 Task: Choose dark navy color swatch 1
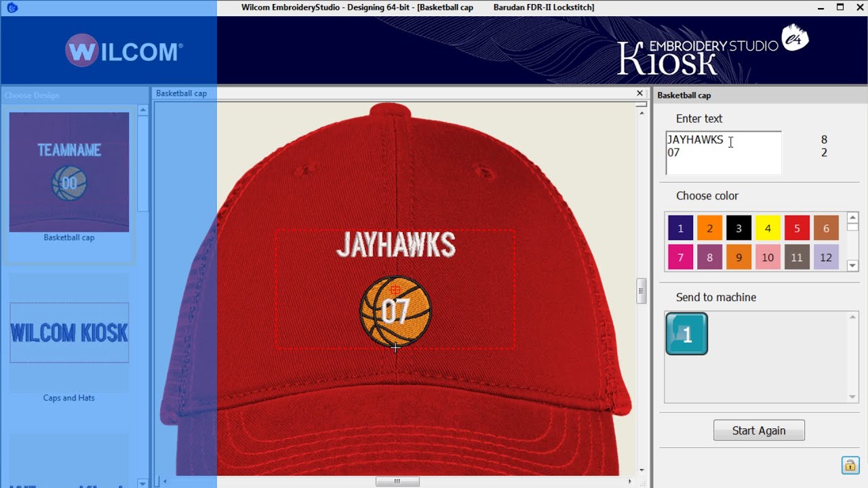coord(681,228)
